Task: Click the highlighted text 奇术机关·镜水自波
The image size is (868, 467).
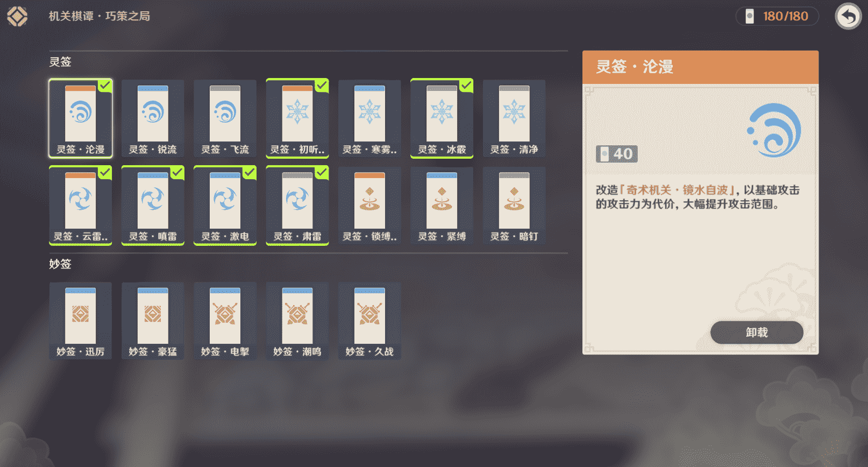Action: pos(677,190)
